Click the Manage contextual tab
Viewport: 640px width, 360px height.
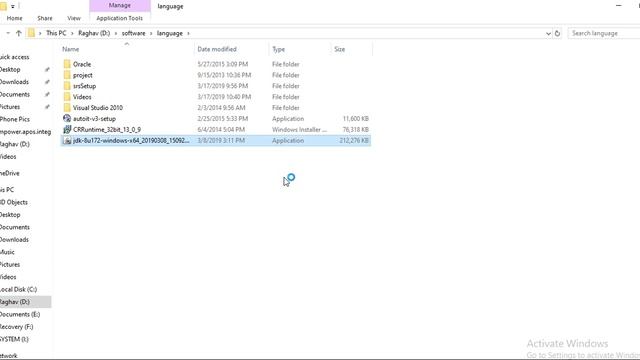120,6
